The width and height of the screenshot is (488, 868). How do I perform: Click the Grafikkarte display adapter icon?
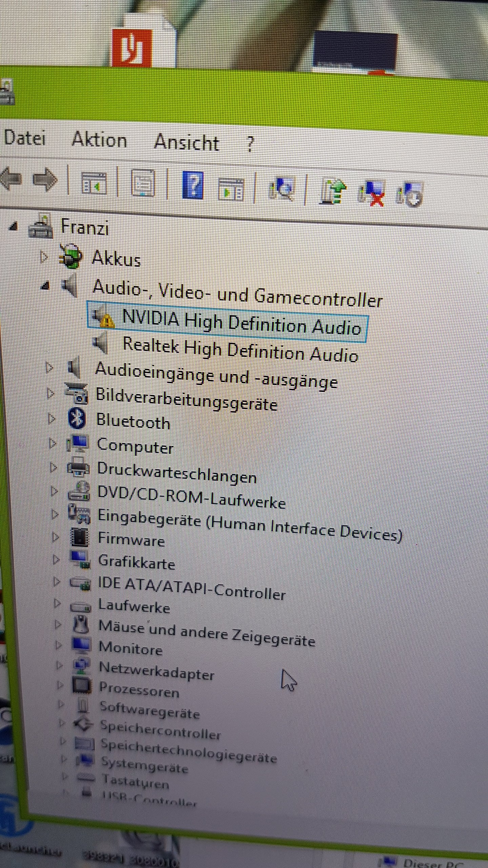point(81,560)
